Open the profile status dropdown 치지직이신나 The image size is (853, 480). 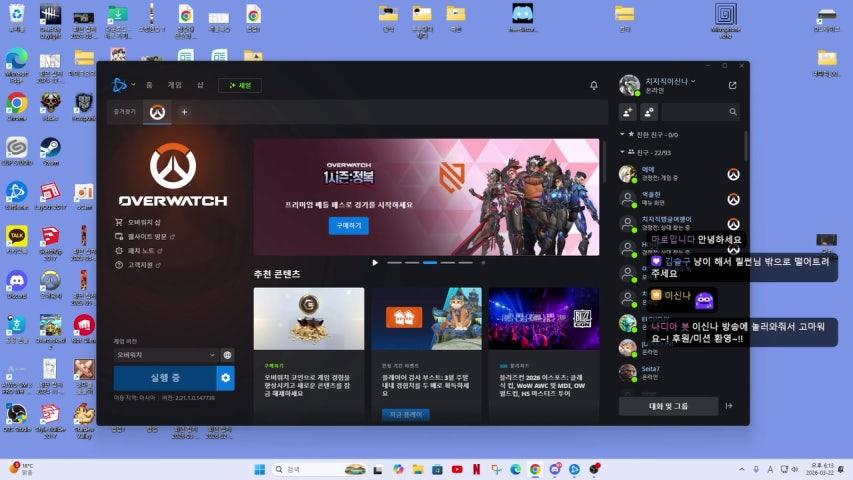click(670, 82)
